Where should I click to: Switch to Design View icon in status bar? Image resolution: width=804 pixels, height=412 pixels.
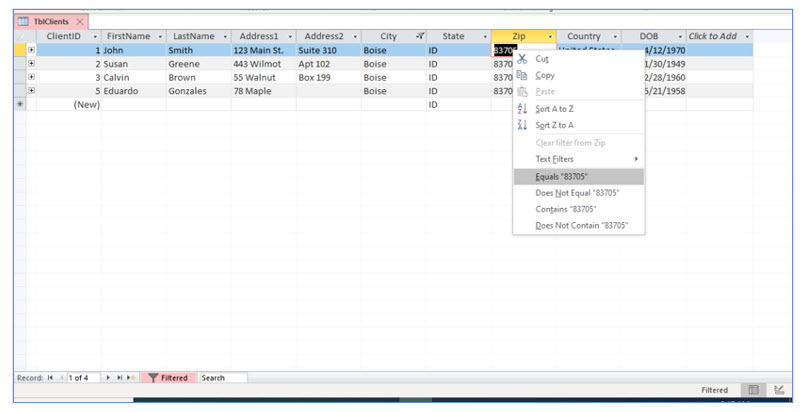779,390
